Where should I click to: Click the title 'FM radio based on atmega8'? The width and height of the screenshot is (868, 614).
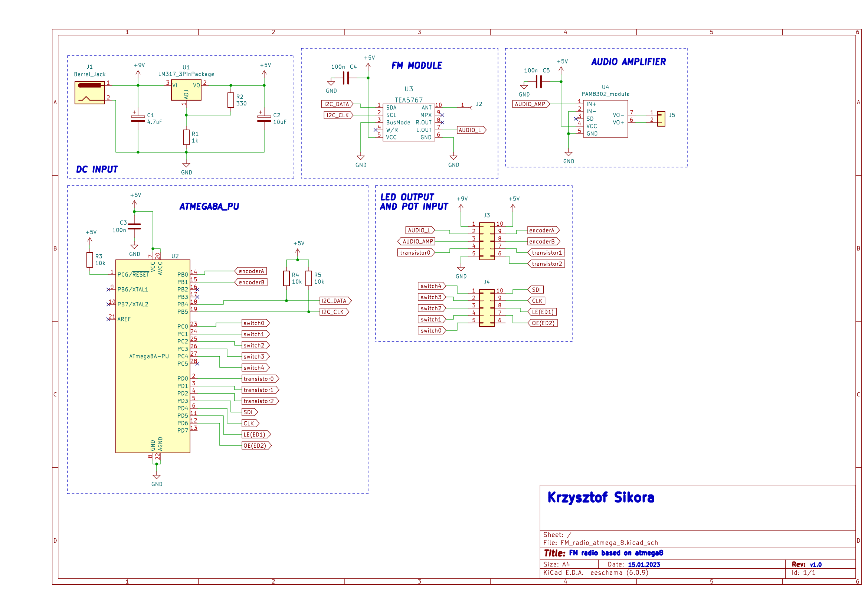point(616,553)
